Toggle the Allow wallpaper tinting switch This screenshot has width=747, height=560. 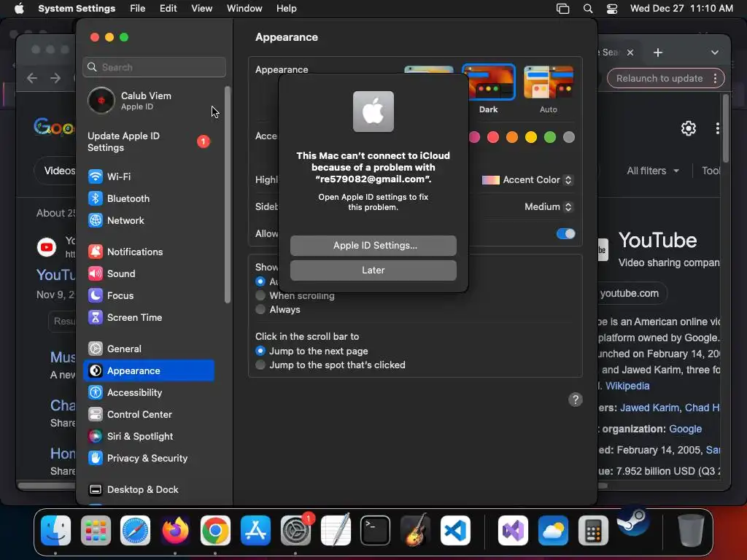(566, 234)
